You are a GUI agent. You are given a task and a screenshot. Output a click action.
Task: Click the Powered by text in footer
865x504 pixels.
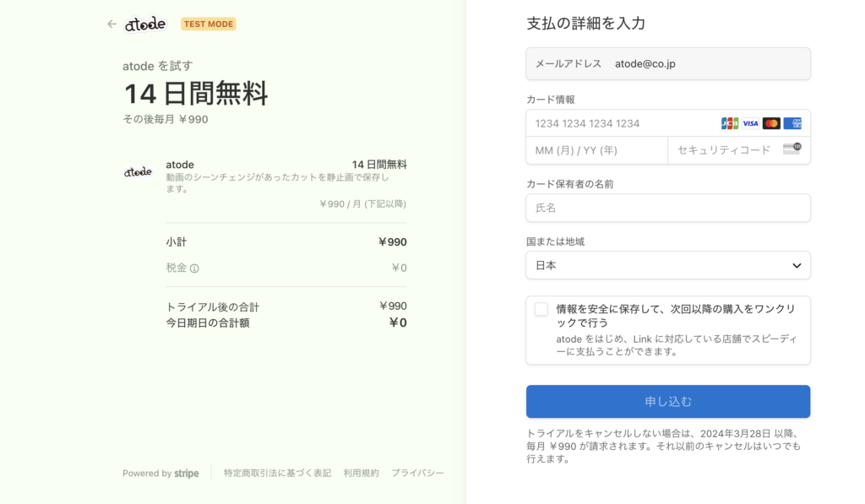tap(147, 473)
